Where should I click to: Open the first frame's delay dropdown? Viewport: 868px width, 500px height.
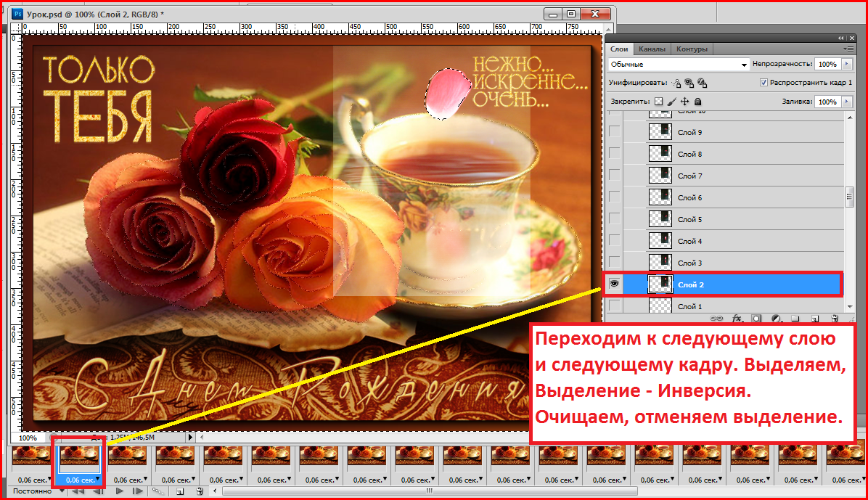(50, 478)
